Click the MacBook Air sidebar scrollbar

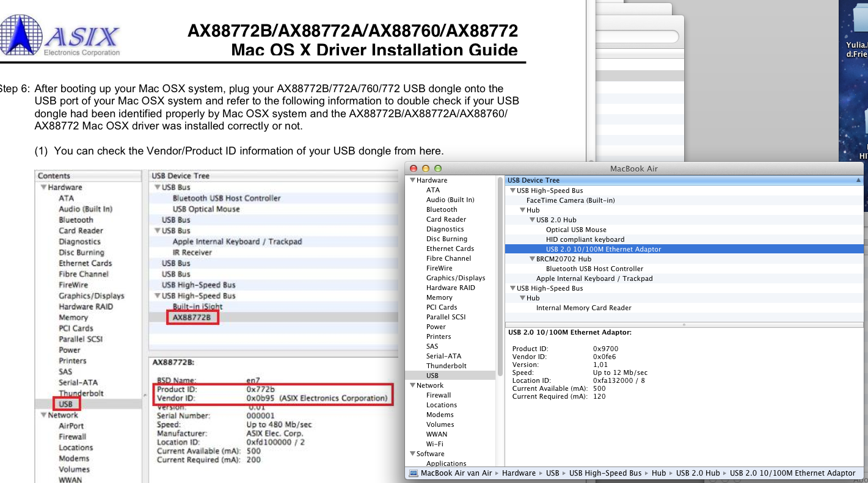(500, 277)
